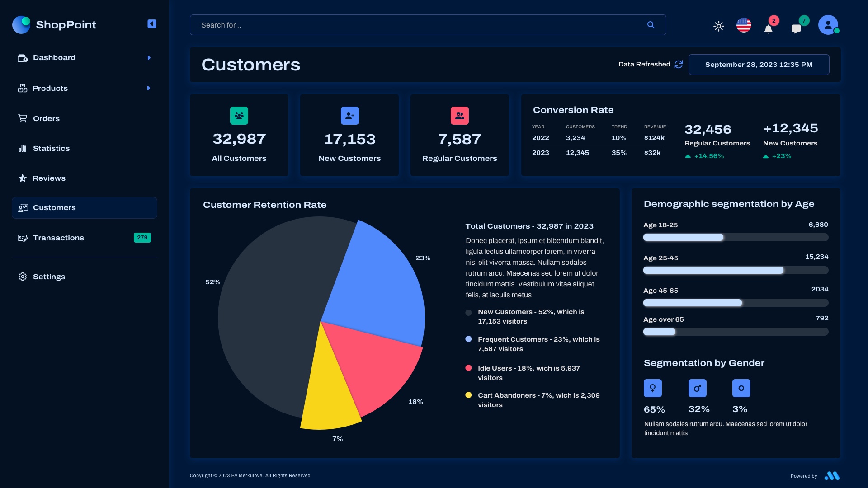Image resolution: width=868 pixels, height=488 pixels.
Task: Click the Statistics bar chart icon
Action: pos(22,148)
